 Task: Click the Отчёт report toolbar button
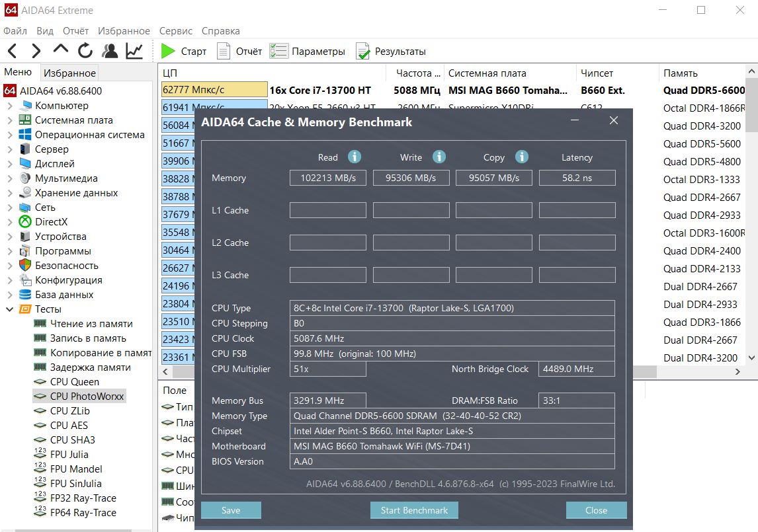[239, 52]
